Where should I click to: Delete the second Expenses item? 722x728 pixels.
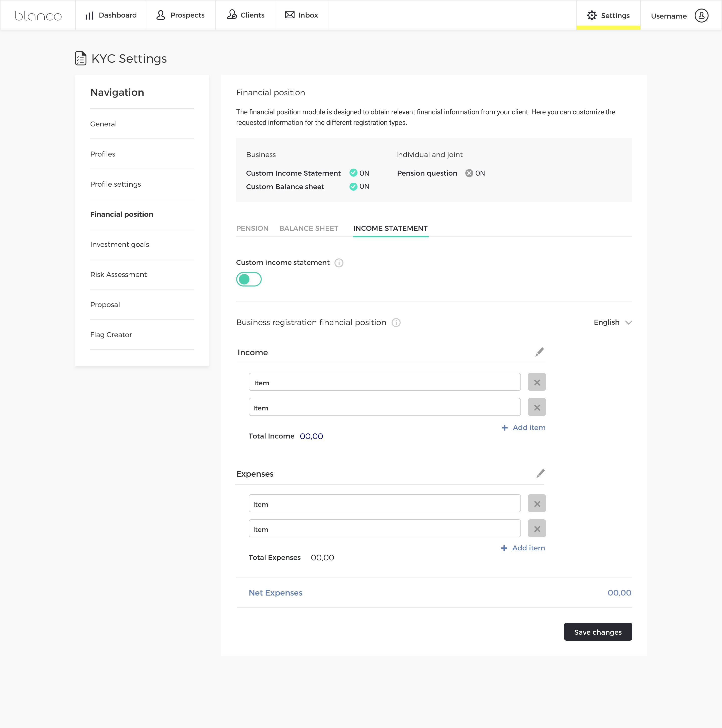point(536,529)
